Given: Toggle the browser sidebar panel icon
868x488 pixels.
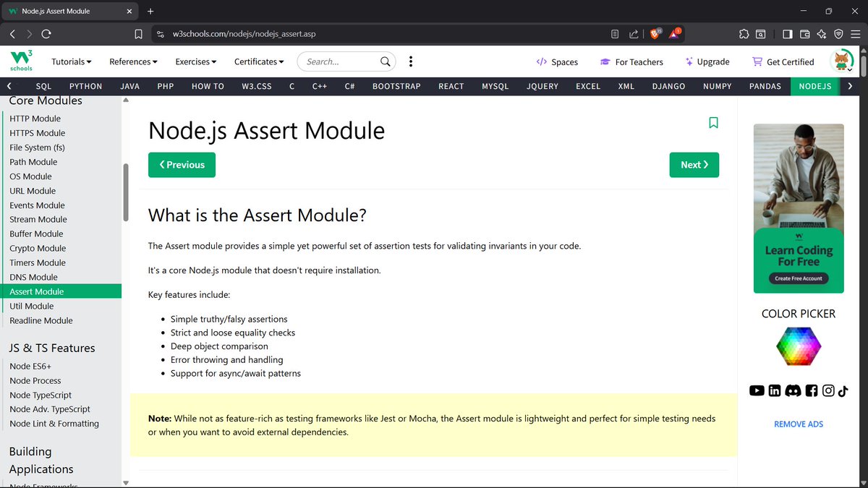Looking at the screenshot, I should [787, 34].
